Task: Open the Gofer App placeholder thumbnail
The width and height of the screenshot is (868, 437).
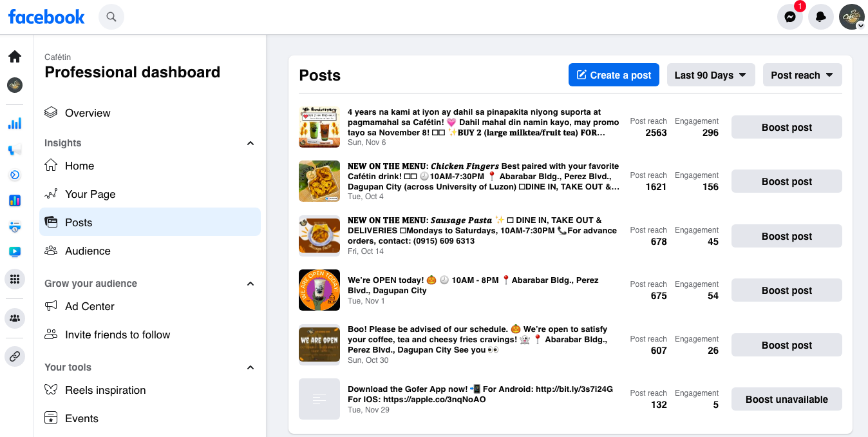Action: point(319,399)
